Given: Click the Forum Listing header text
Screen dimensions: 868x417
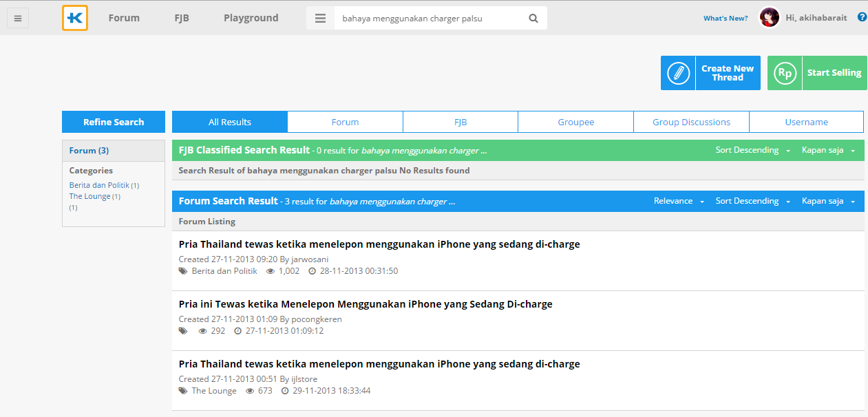Looking at the screenshot, I should click(x=207, y=222).
